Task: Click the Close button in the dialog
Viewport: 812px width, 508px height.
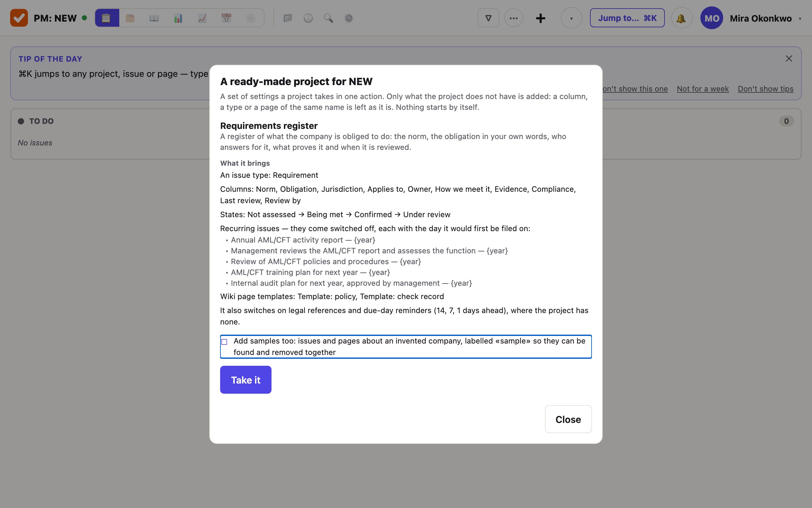Action: coord(568,419)
